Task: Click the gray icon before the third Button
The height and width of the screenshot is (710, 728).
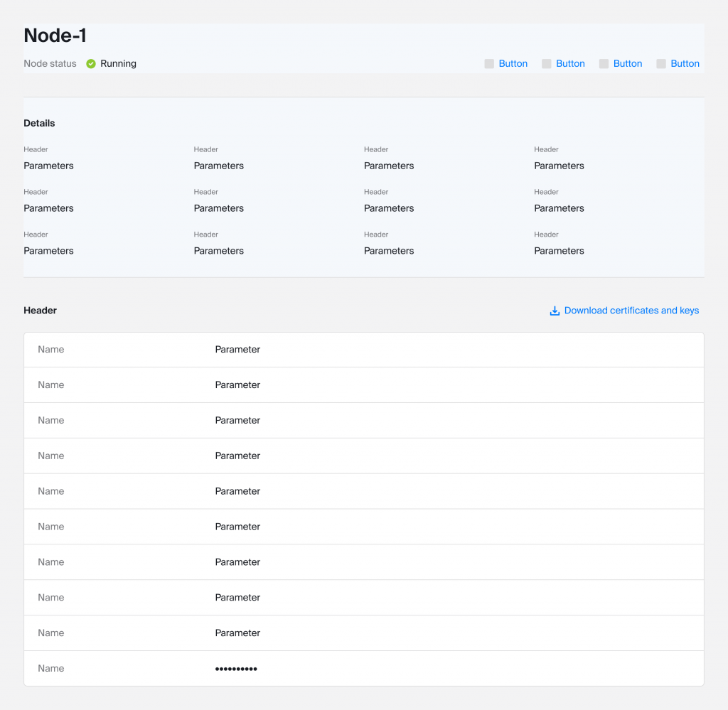Action: pos(604,63)
